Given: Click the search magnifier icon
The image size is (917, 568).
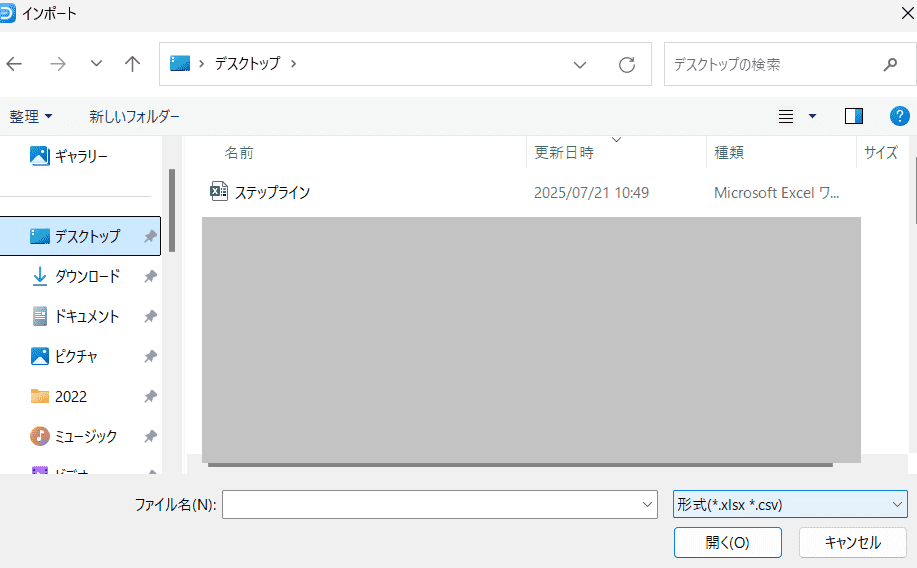Looking at the screenshot, I should tap(890, 64).
